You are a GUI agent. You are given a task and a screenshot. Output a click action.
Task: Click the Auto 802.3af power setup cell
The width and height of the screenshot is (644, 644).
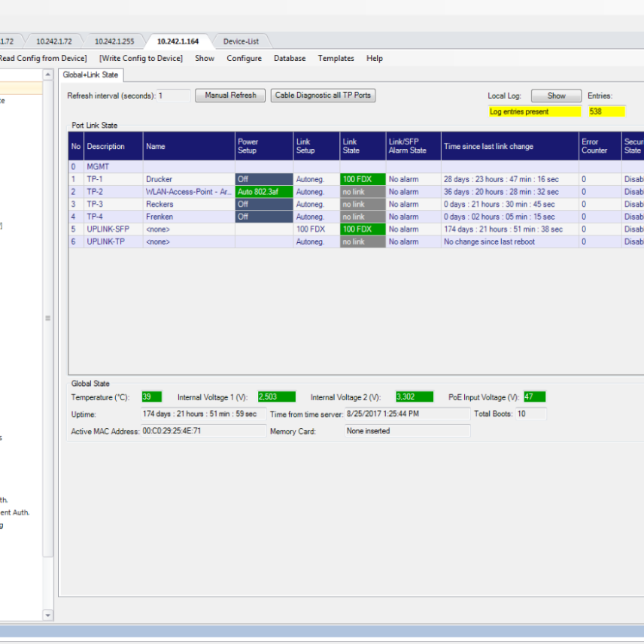click(264, 192)
